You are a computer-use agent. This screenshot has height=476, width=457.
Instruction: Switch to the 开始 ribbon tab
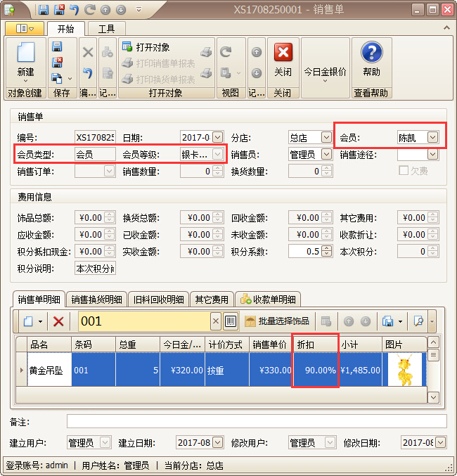coord(65,29)
